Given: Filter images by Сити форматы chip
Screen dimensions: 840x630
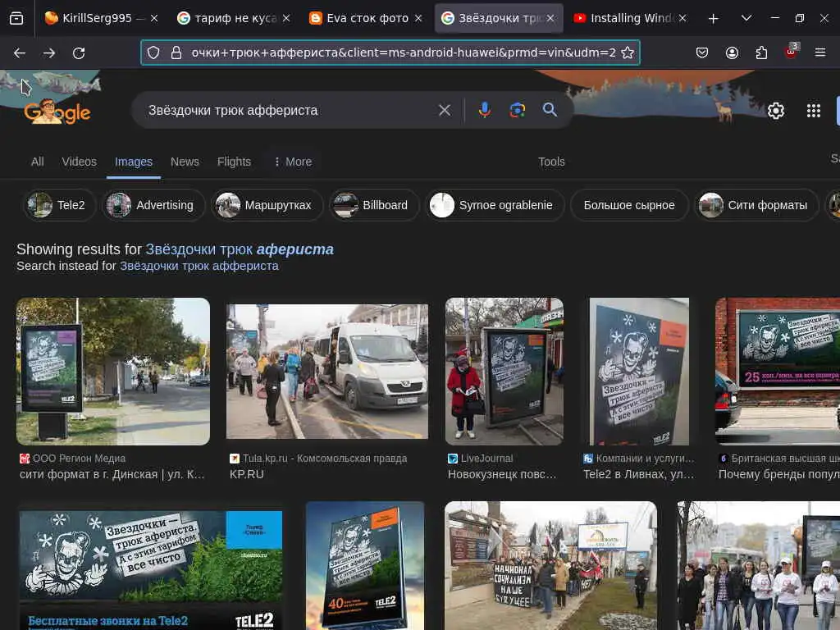Looking at the screenshot, I should pos(756,205).
